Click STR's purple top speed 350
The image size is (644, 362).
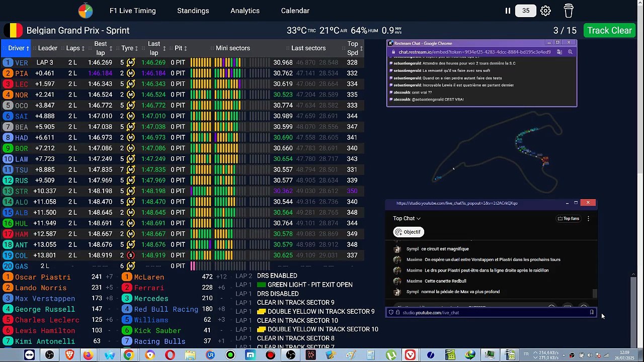coord(352,191)
